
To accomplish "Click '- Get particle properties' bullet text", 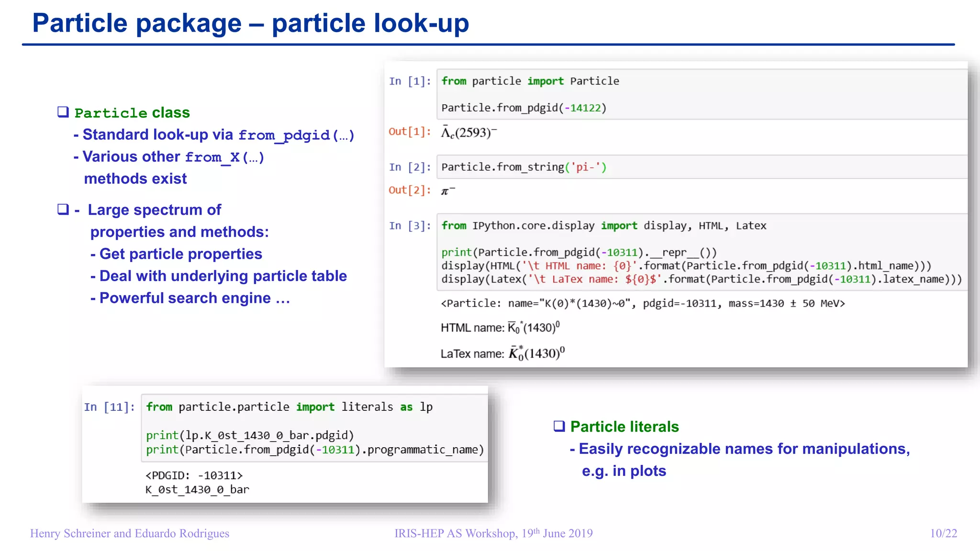I will [176, 253].
